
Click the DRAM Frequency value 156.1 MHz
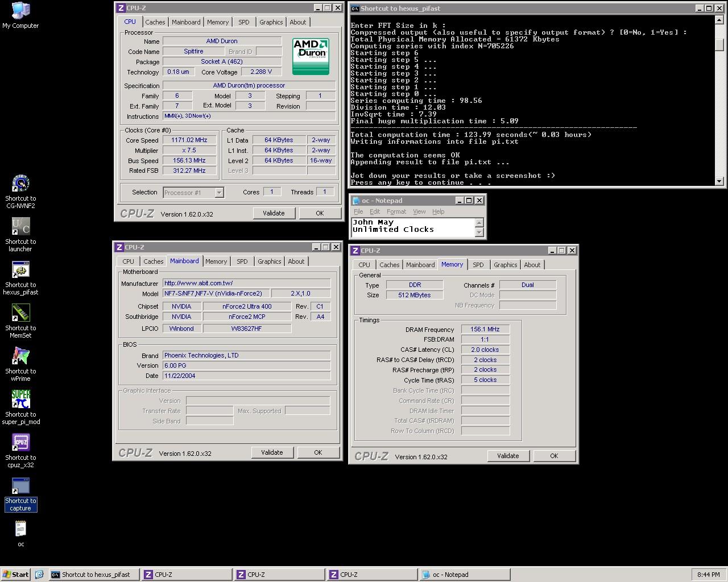click(485, 329)
